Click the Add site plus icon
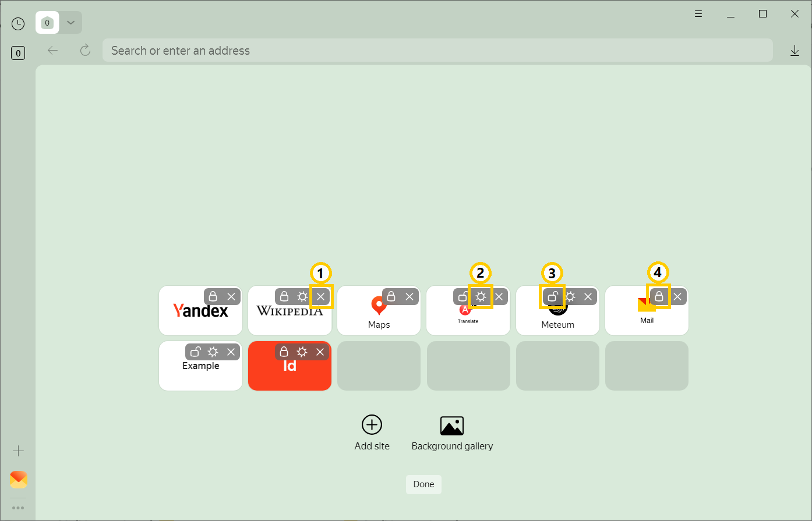This screenshot has height=521, width=812. (372, 425)
